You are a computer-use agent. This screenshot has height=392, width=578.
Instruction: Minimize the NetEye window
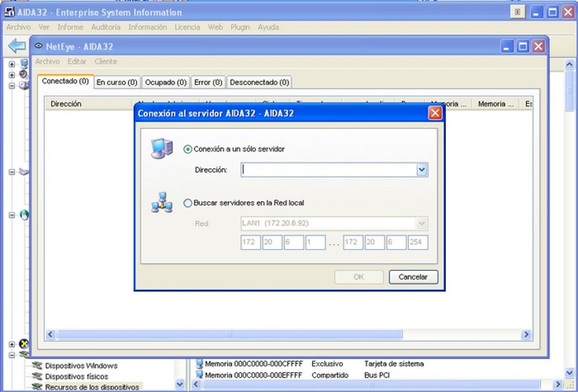tap(507, 46)
